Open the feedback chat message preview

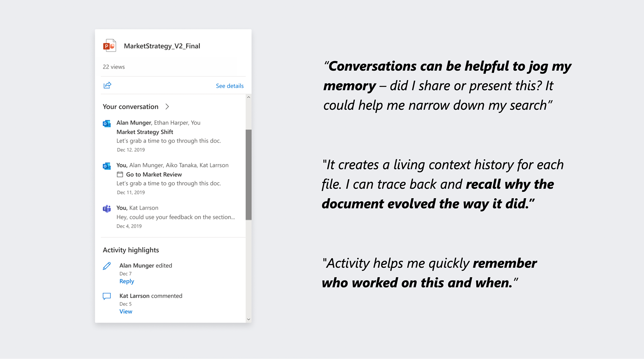(x=175, y=217)
